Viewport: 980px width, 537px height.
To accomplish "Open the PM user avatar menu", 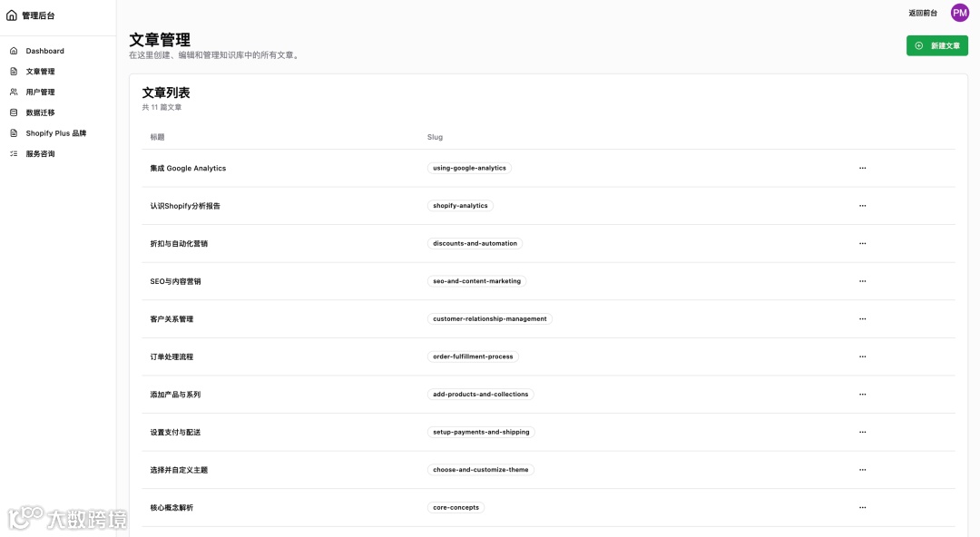I will (x=959, y=13).
